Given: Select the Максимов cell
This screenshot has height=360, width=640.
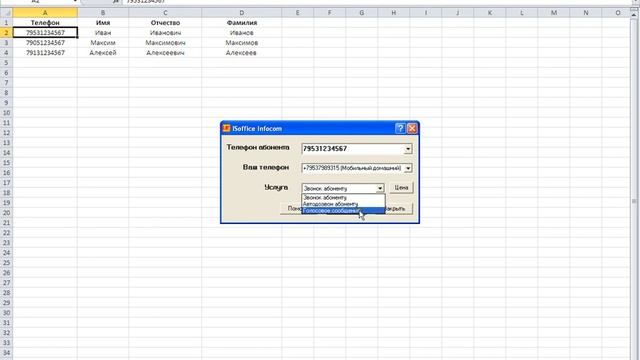Looking at the screenshot, I should click(x=242, y=42).
